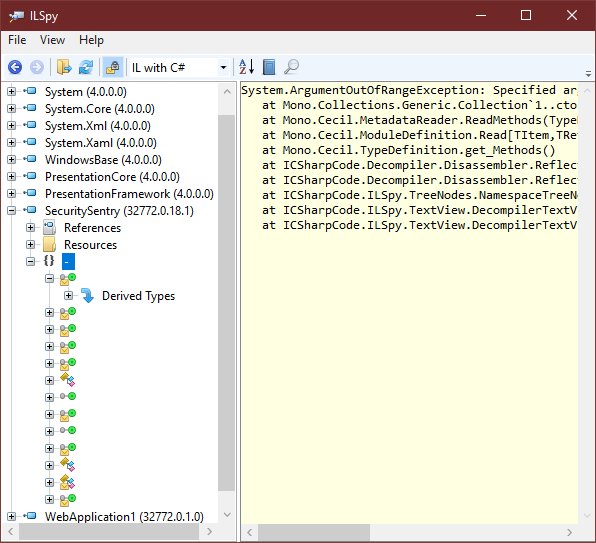The image size is (596, 543).
Task: Click the PresentationFramework assembly icon
Action: (30, 193)
